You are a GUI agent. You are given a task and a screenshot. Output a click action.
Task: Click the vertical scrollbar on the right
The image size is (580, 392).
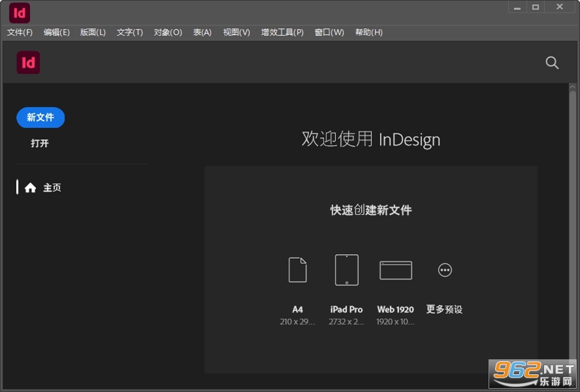click(x=573, y=226)
